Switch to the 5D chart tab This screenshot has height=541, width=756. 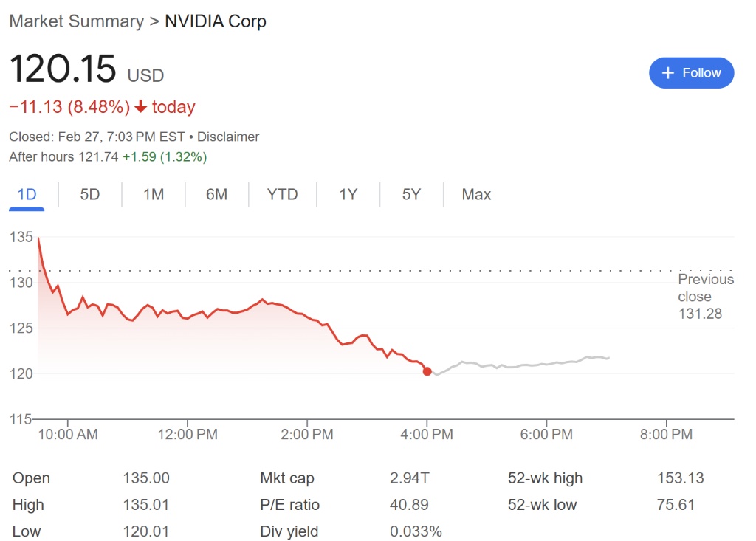point(89,195)
